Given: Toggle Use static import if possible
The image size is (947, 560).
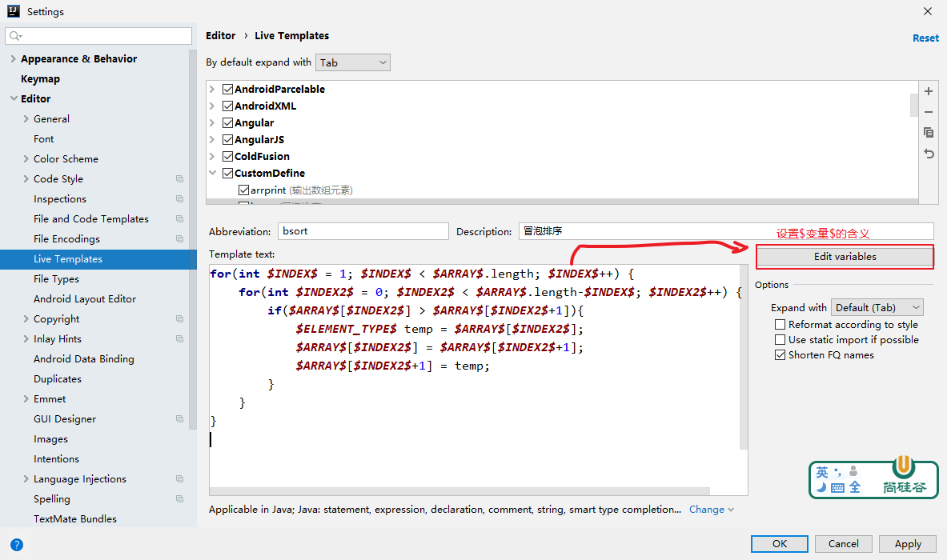Looking at the screenshot, I should tap(780, 340).
